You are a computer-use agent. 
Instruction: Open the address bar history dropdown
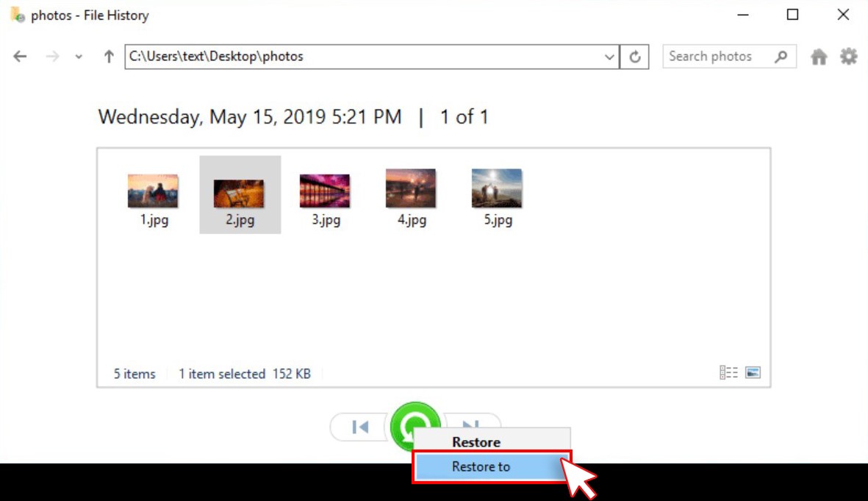click(609, 57)
